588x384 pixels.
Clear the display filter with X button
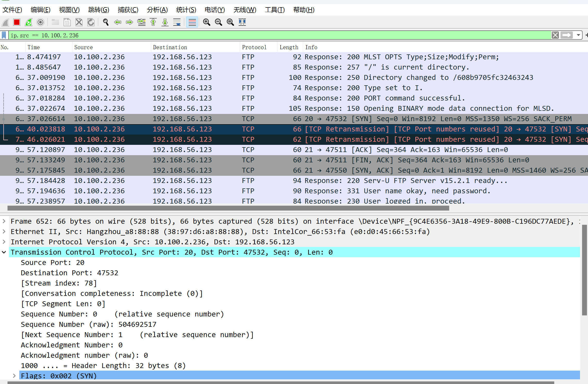coord(555,35)
